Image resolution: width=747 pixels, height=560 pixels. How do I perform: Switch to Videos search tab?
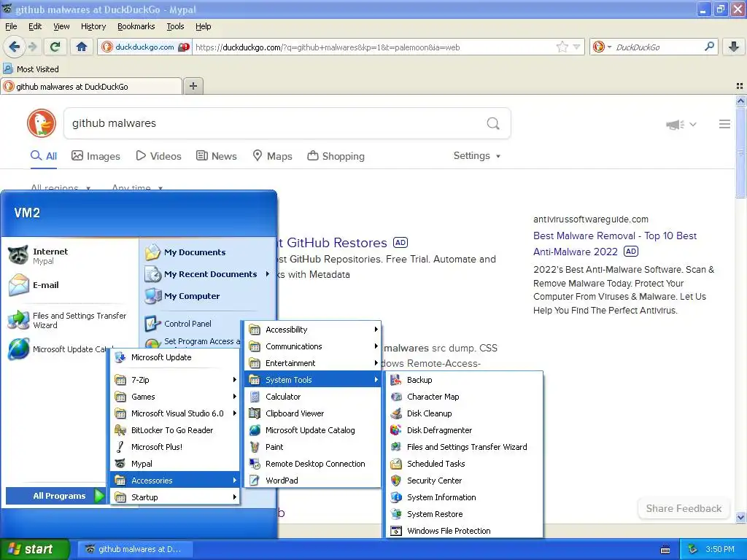click(x=158, y=156)
